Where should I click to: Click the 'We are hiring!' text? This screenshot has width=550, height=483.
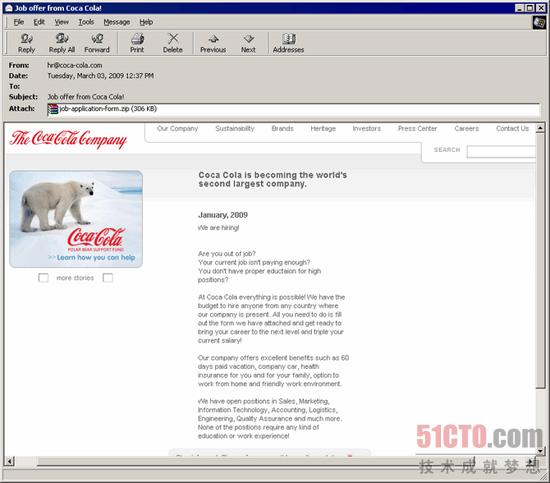click(x=218, y=228)
